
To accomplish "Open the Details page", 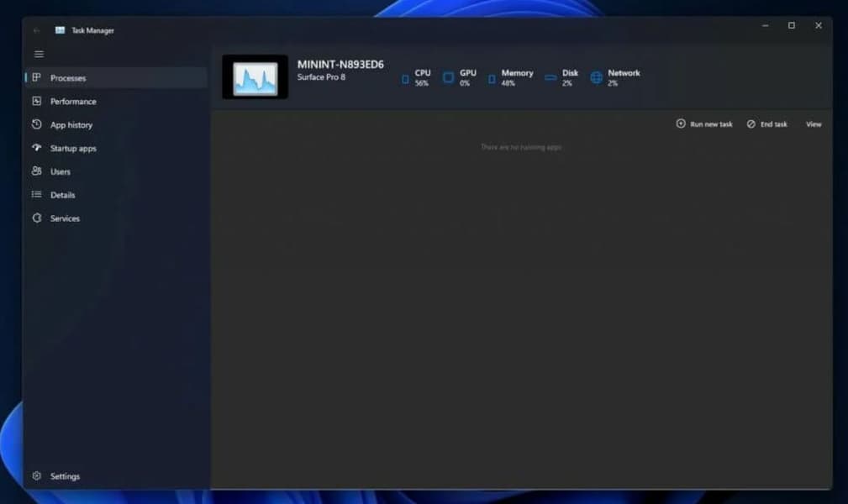I will (x=63, y=195).
